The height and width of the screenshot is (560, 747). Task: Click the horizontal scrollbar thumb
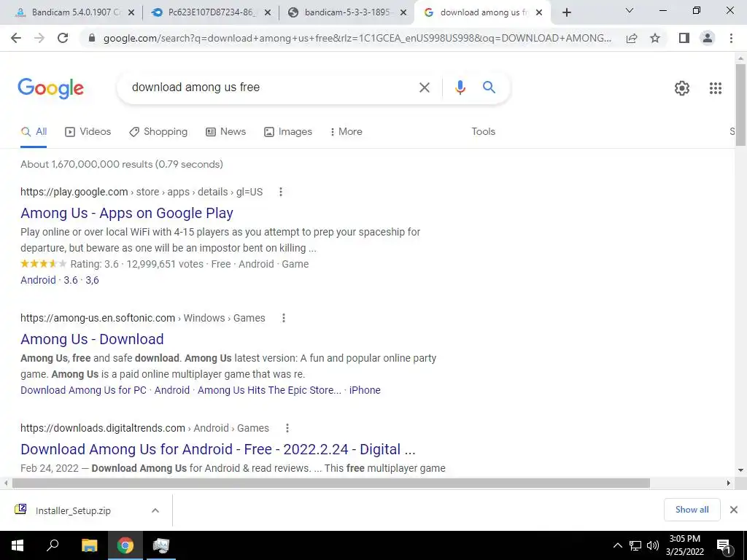330,483
